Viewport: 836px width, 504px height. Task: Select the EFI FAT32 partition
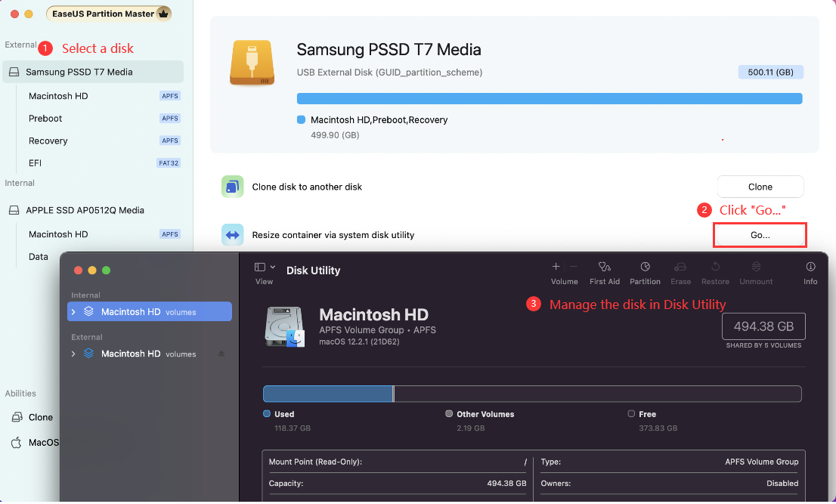pos(36,162)
